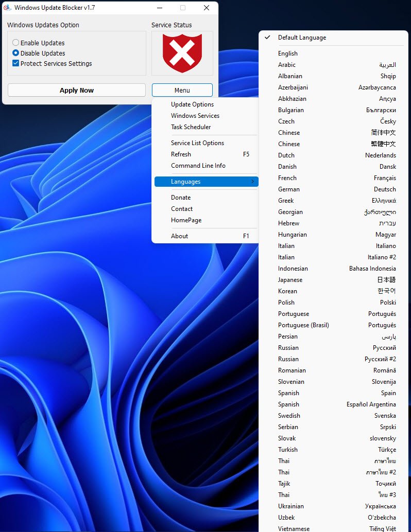Select Serbian (Srpski) language
Viewport: 411px width, 532px height.
(333, 427)
